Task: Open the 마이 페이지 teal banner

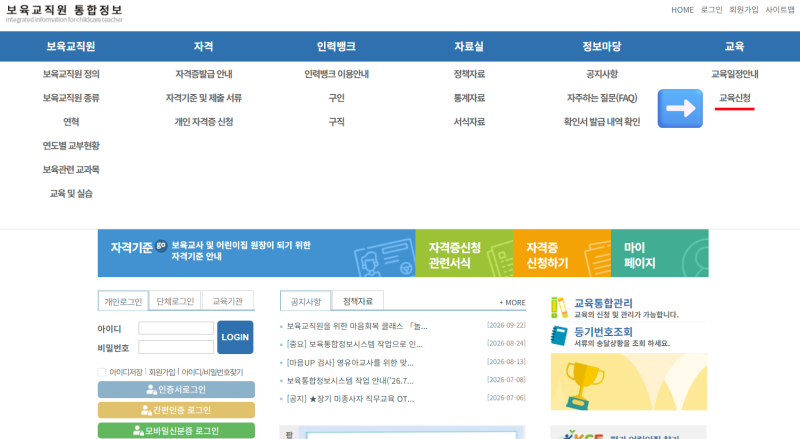Action: point(660,253)
